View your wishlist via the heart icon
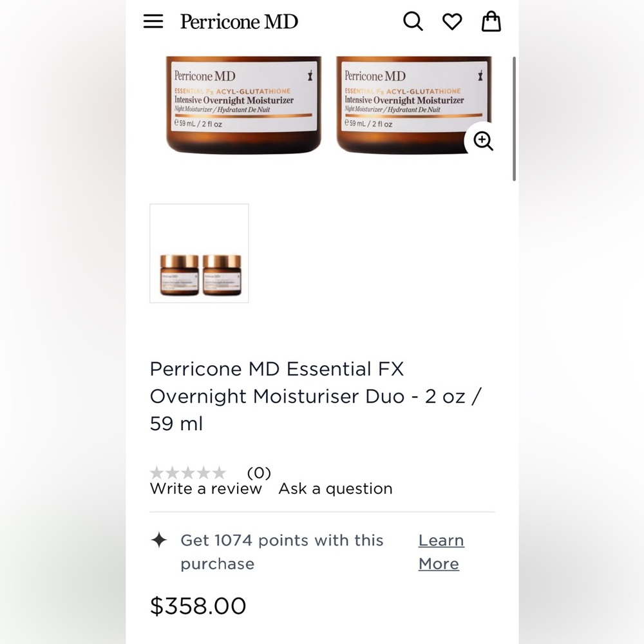 point(452,21)
